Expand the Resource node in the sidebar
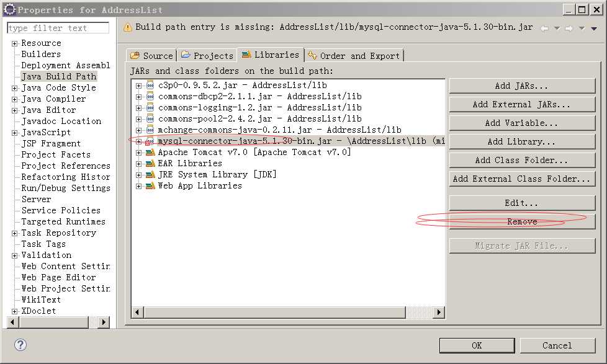 click(15, 43)
